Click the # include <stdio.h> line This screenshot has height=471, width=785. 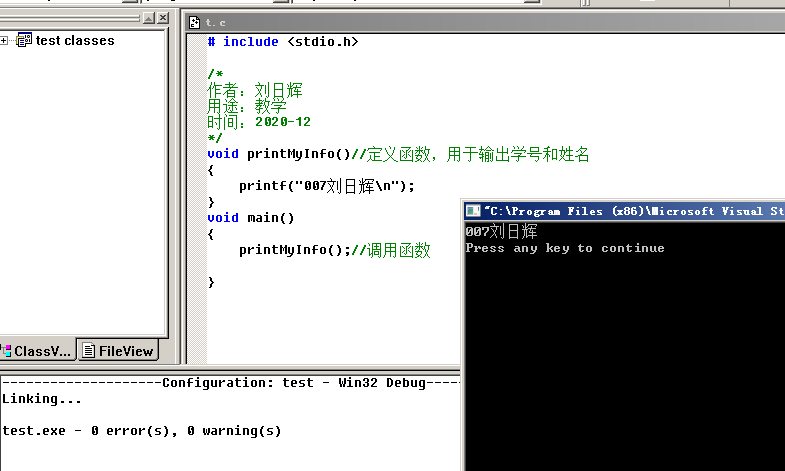point(283,42)
